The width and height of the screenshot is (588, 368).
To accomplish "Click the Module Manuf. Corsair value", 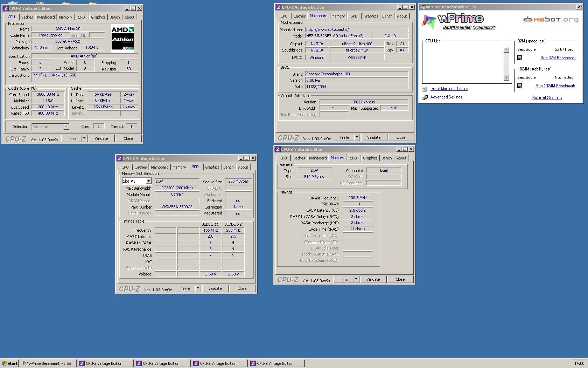I will tap(177, 194).
